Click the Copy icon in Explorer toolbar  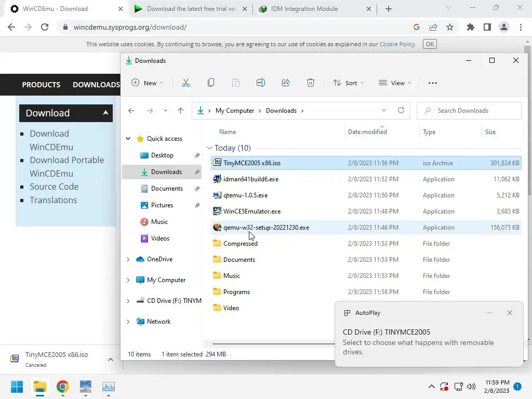[211, 83]
